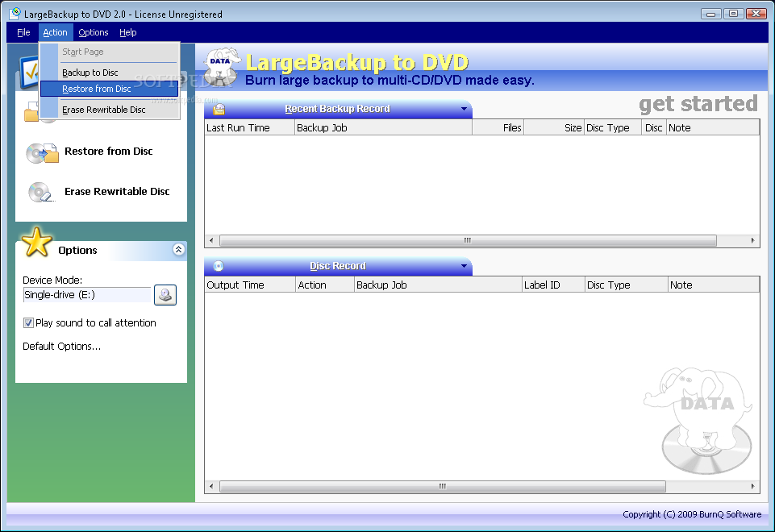The image size is (775, 532).
Task: Click Recent Backup Record horizontal scrollbar thumb
Action: click(x=468, y=240)
